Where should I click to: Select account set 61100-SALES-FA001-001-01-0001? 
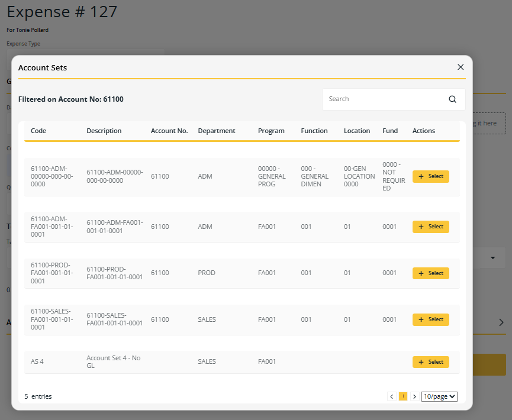pyautogui.click(x=430, y=319)
